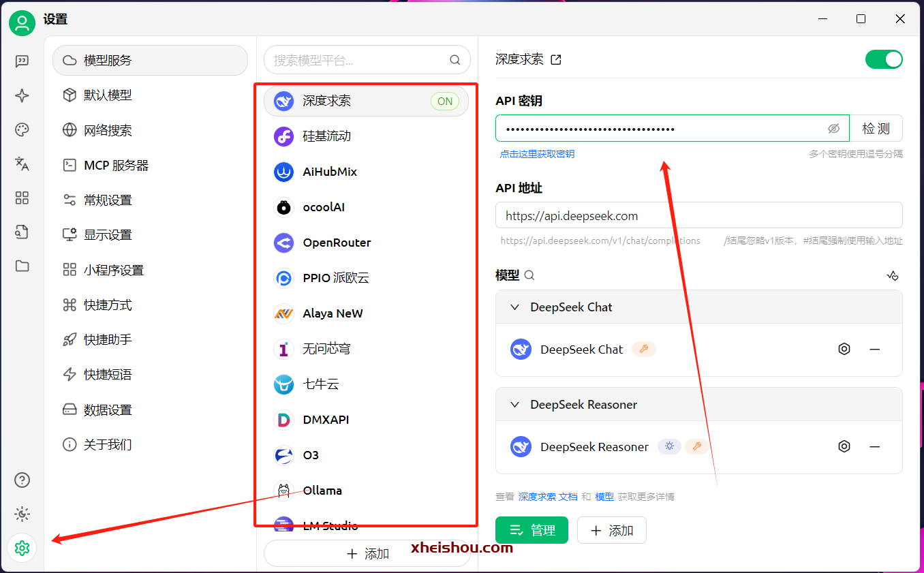
Task: Open 模型服务 settings section
Action: (x=150, y=60)
